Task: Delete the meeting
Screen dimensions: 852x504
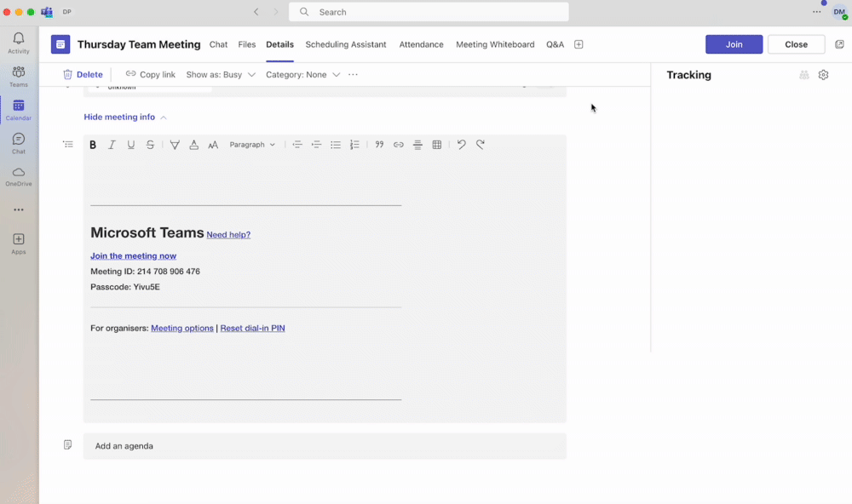Action: pyautogui.click(x=83, y=74)
